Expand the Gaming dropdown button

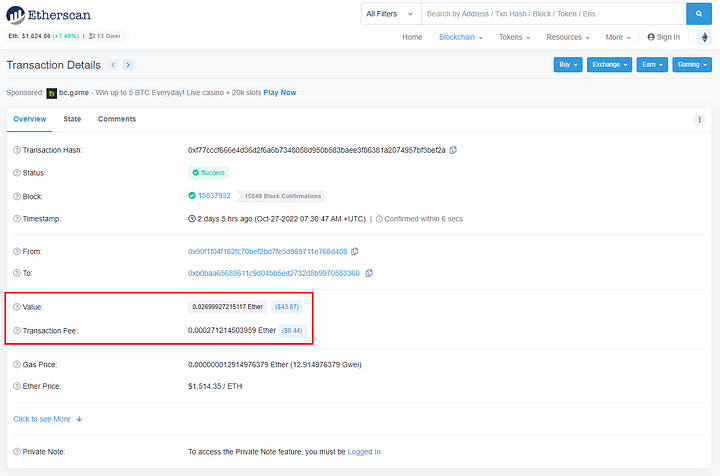tap(692, 65)
